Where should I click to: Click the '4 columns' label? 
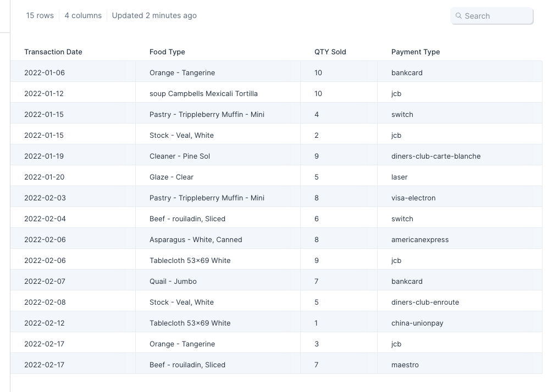[83, 15]
